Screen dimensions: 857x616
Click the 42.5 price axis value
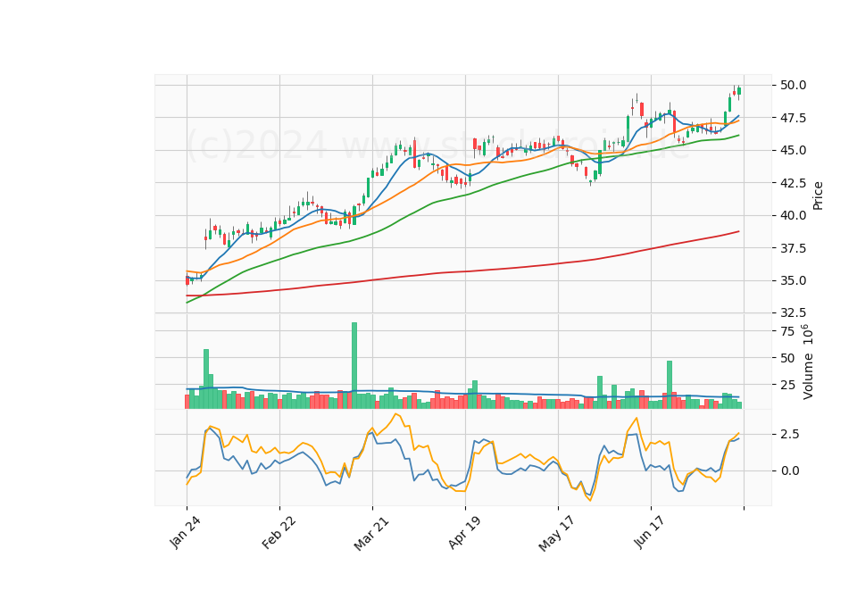(793, 183)
